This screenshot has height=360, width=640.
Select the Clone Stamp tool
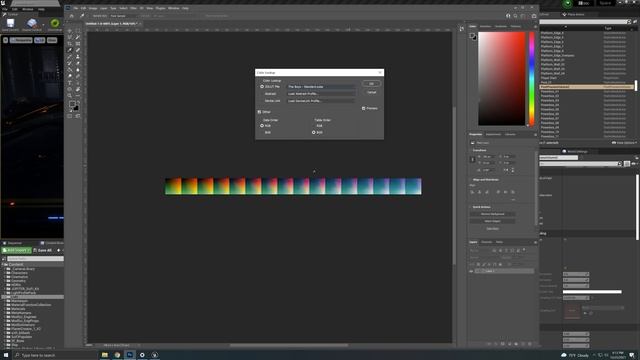[78, 57]
